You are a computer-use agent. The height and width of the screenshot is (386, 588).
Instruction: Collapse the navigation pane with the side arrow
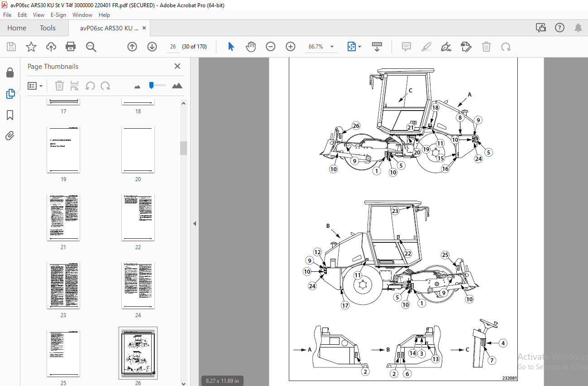coord(195,223)
